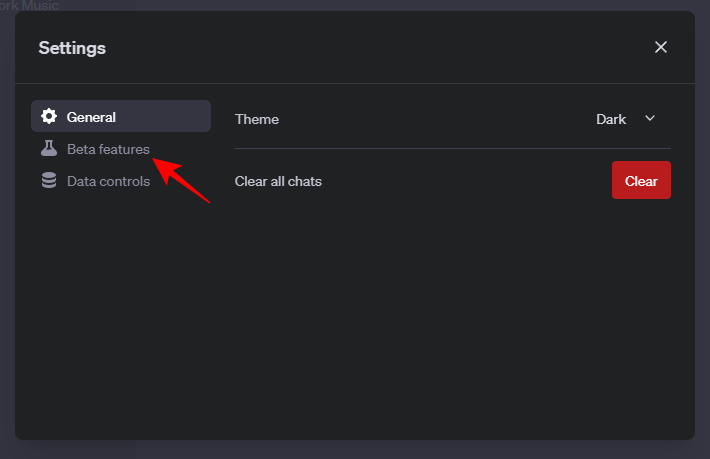Screen dimensions: 710x459
Task: Close the Settings dialog with the X
Action: pyautogui.click(x=660, y=47)
